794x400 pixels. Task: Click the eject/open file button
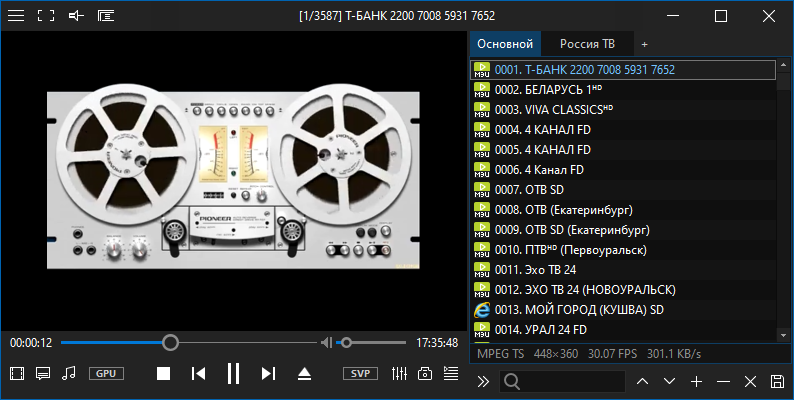click(304, 374)
